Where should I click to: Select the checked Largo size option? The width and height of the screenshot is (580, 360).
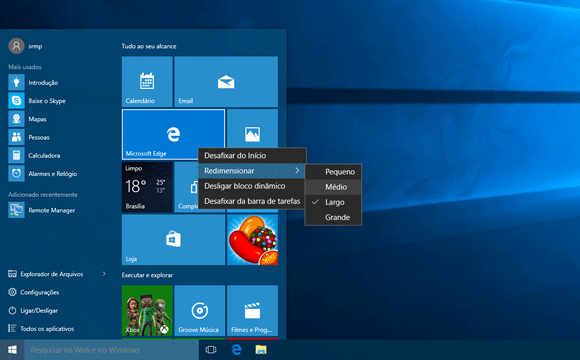click(x=333, y=202)
